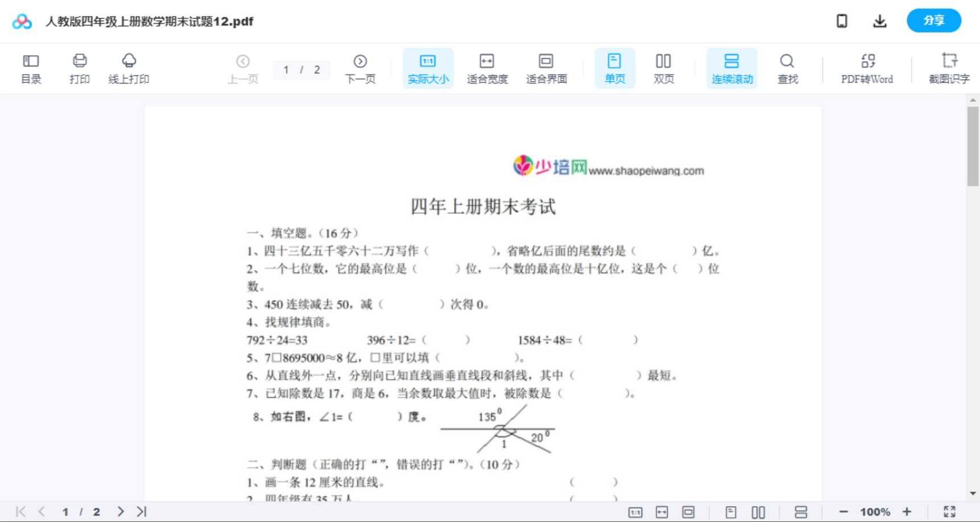Open the 目录 (table of contents) panel
Image resolution: width=980 pixels, height=522 pixels.
click(x=31, y=68)
